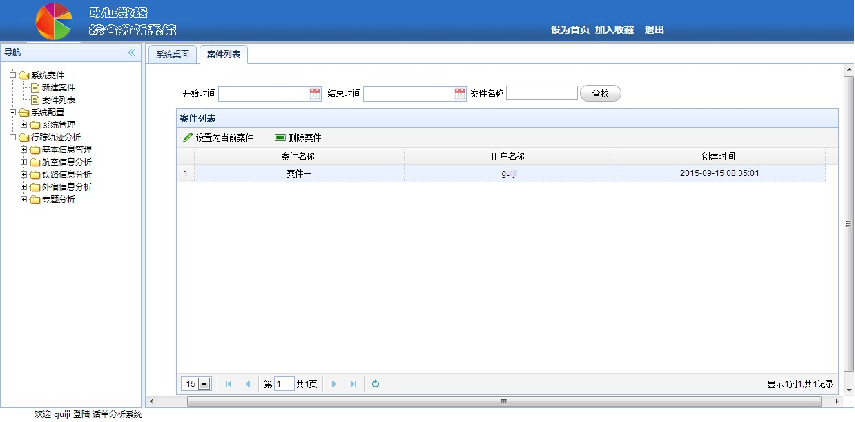Viewport: 855px width, 422px height.
Task: Click the horizontal scrollbar thumb
Action: coord(504,401)
